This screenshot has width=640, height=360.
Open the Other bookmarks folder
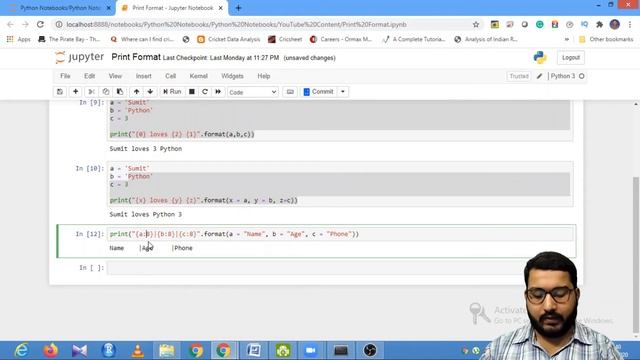(607, 39)
